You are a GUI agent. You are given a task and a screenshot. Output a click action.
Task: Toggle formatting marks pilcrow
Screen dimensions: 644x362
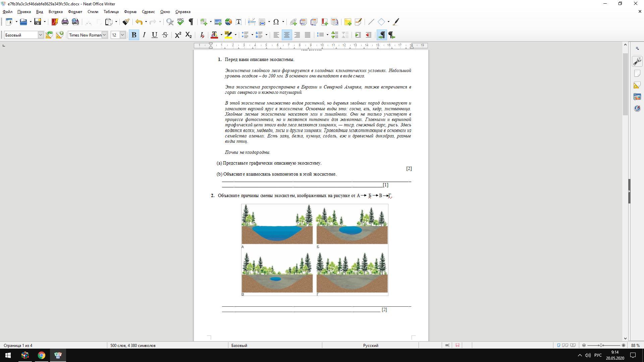point(191,22)
